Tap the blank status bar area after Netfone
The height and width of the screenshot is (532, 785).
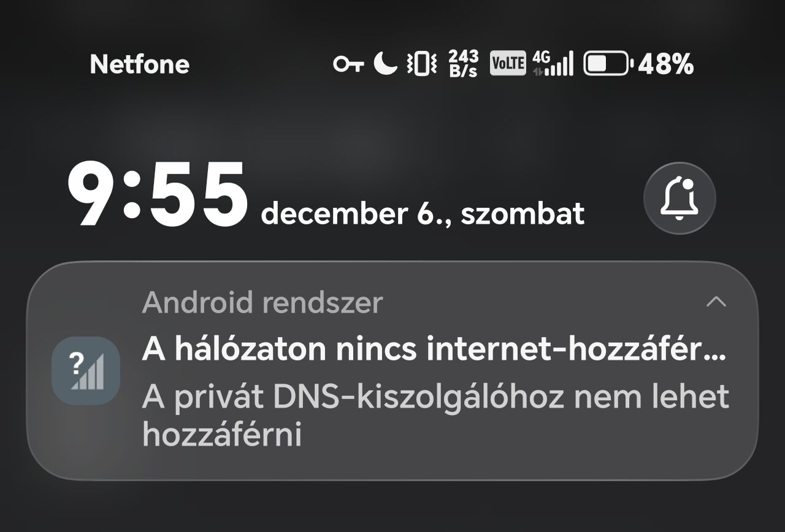261,64
